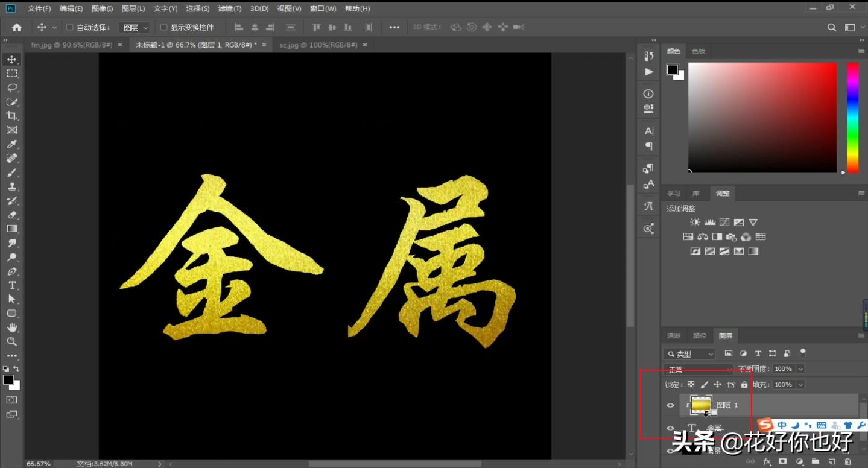Create a new layer with the new-layer icon
Viewport: 868px width, 468px height.
tap(831, 461)
